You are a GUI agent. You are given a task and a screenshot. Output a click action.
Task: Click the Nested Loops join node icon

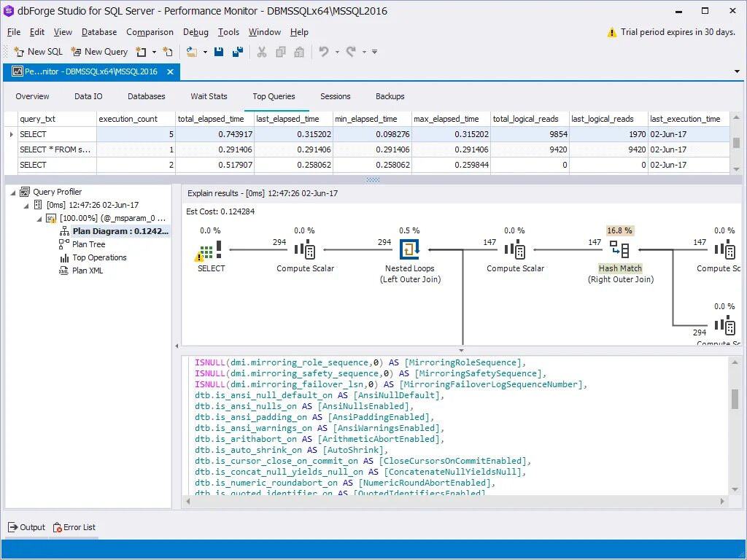(410, 249)
